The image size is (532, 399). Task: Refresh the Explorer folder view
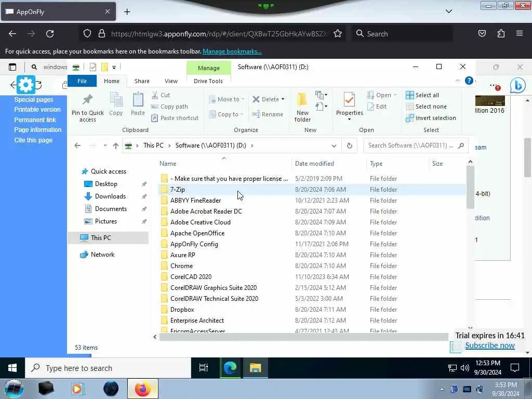(x=350, y=145)
